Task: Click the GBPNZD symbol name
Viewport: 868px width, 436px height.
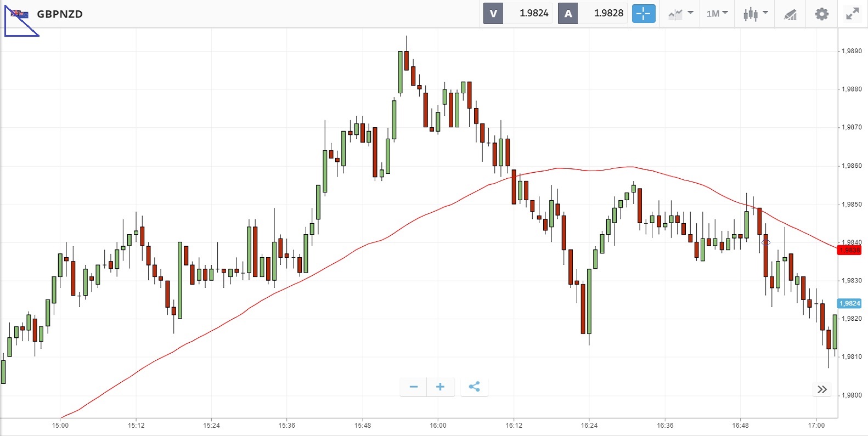Action: coord(60,14)
